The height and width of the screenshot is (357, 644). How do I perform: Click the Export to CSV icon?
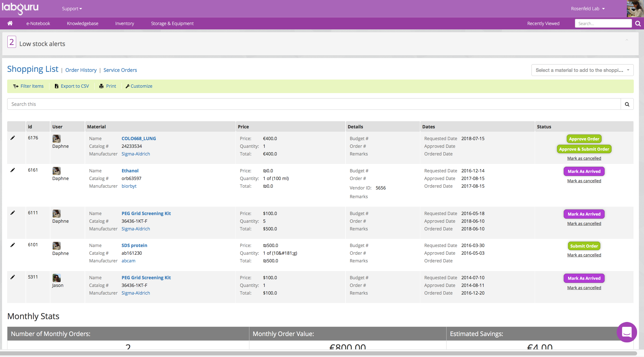tap(56, 86)
